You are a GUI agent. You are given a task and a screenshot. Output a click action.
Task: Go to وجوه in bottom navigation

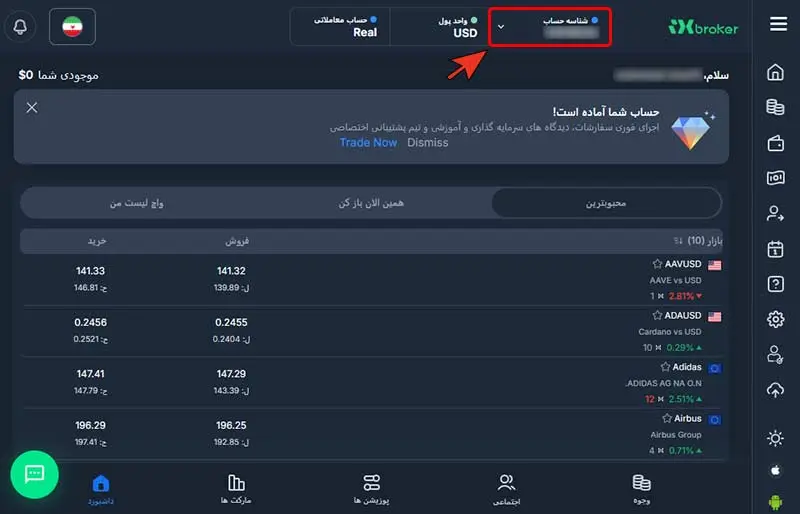pyautogui.click(x=641, y=489)
